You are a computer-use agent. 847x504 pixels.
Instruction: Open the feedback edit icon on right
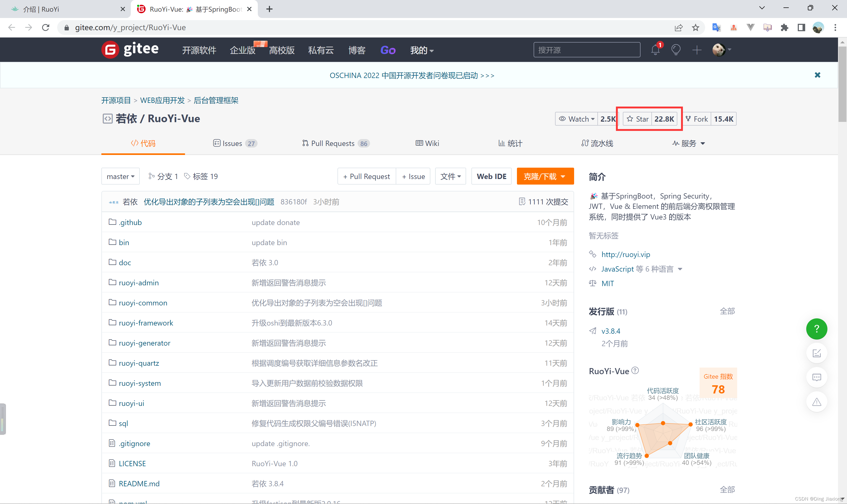pyautogui.click(x=816, y=353)
